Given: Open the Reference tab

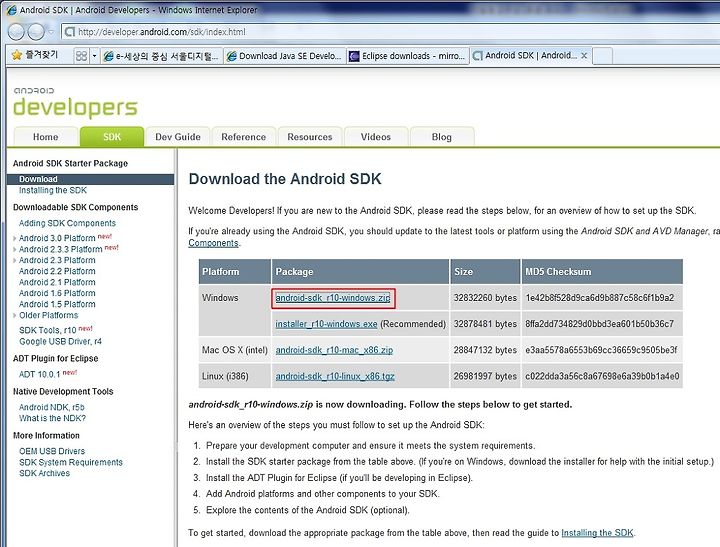Looking at the screenshot, I should coord(243,137).
